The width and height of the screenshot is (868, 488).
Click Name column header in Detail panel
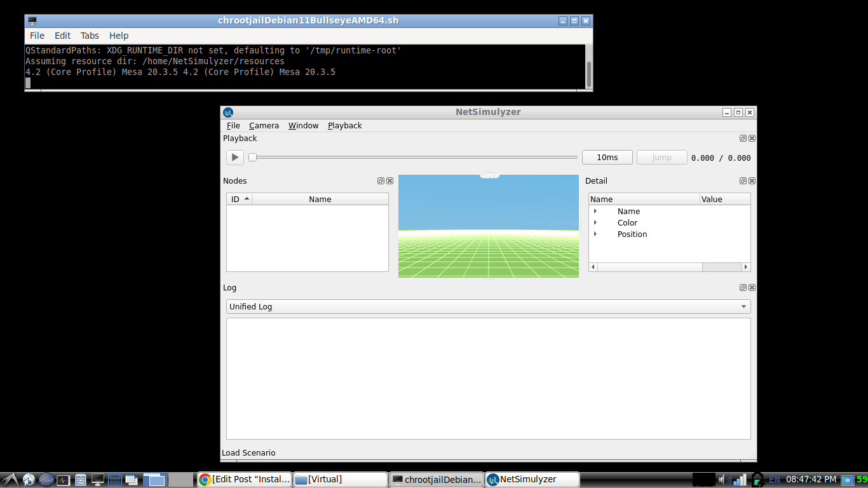(644, 199)
